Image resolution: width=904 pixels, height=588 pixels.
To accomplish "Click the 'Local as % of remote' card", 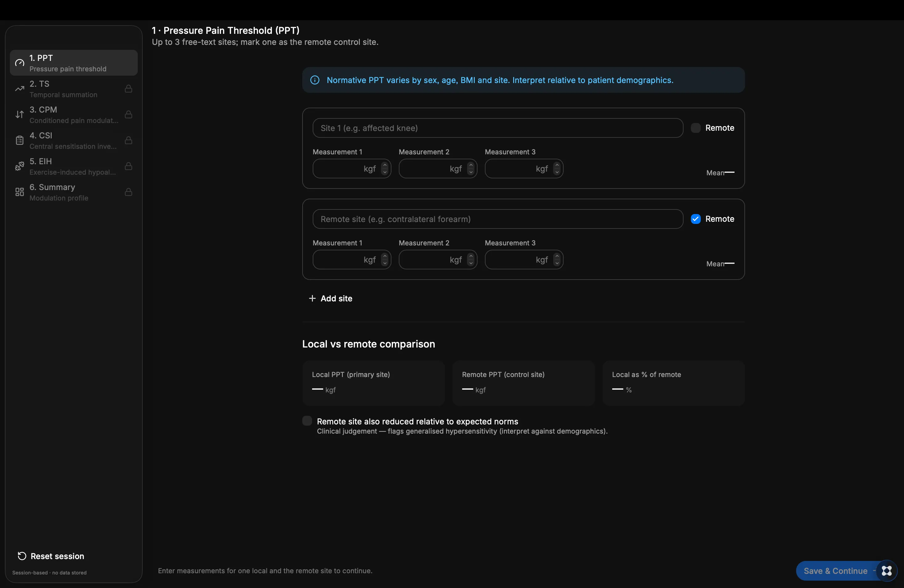I will (673, 383).
